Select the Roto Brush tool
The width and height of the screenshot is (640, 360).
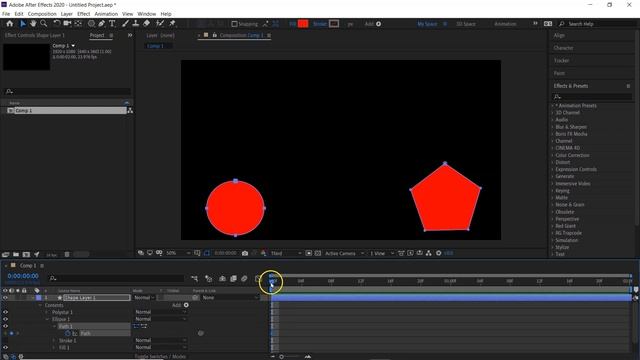point(160,24)
